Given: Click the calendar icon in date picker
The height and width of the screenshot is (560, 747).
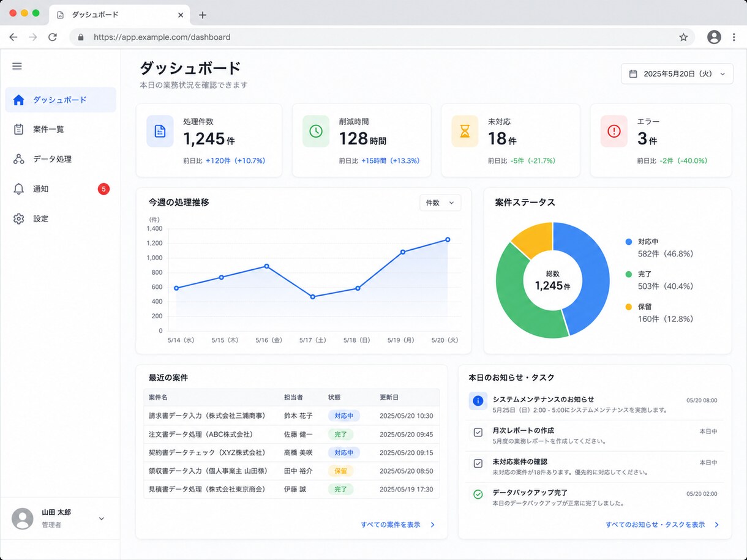Looking at the screenshot, I should pos(633,73).
